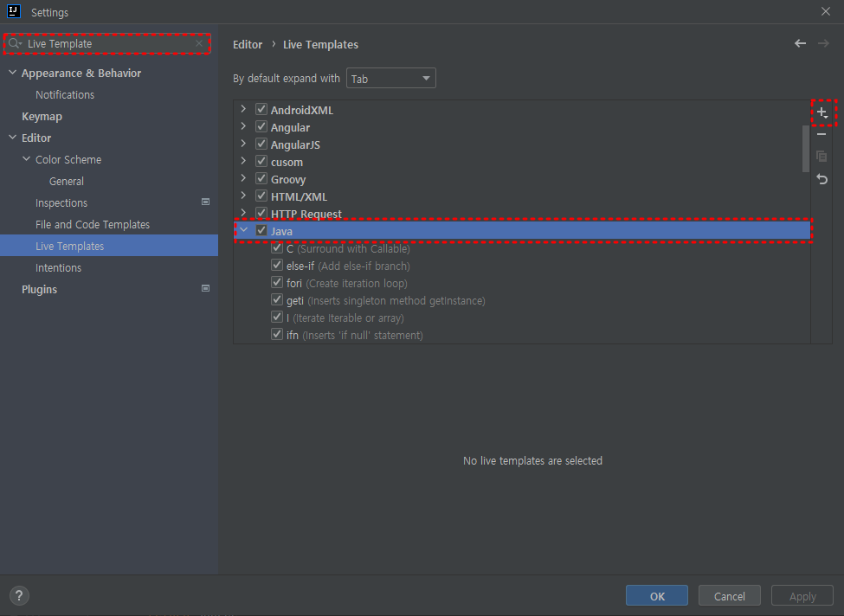
Task: Click the Cancel button
Action: coord(730,595)
